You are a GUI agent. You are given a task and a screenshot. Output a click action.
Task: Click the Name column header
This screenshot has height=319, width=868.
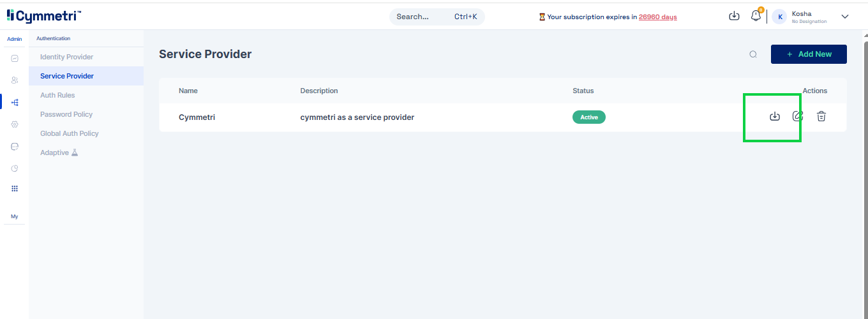click(x=188, y=91)
